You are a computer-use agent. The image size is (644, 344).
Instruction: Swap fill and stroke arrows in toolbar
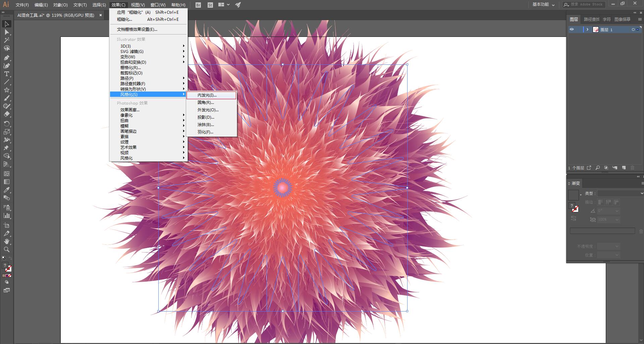10,258
